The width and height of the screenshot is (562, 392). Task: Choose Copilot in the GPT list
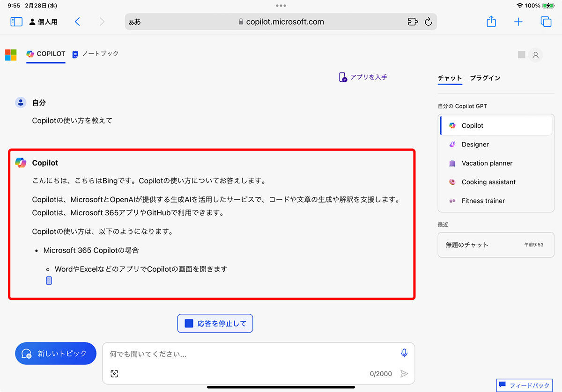click(x=496, y=125)
